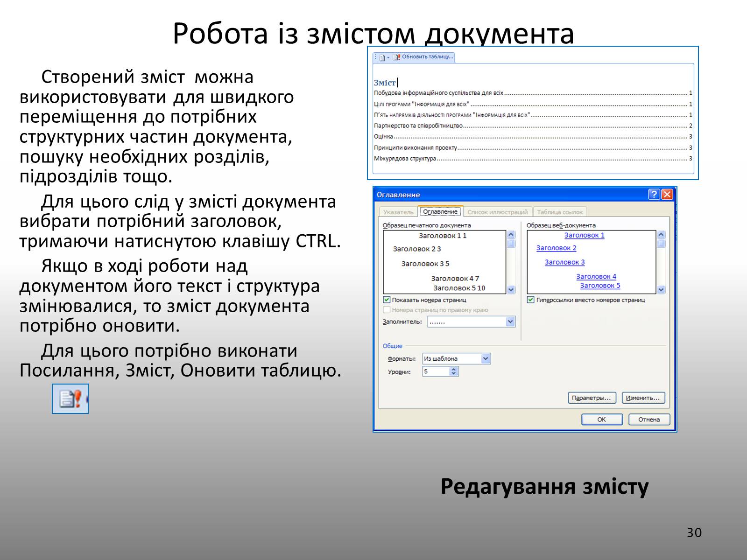Image resolution: width=747 pixels, height=560 pixels.
Task: Select the Оглавление tab
Action: pos(440,211)
